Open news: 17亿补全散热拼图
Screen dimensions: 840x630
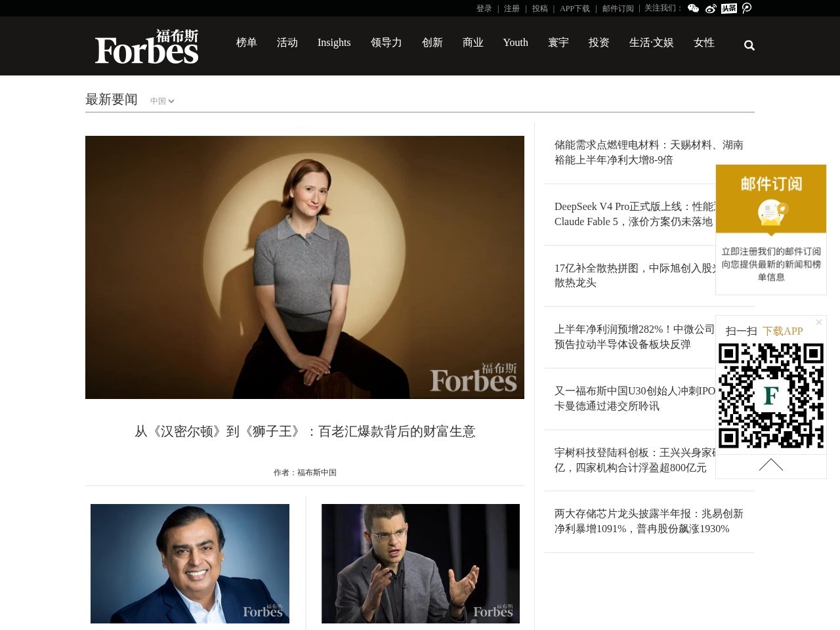pos(635,276)
